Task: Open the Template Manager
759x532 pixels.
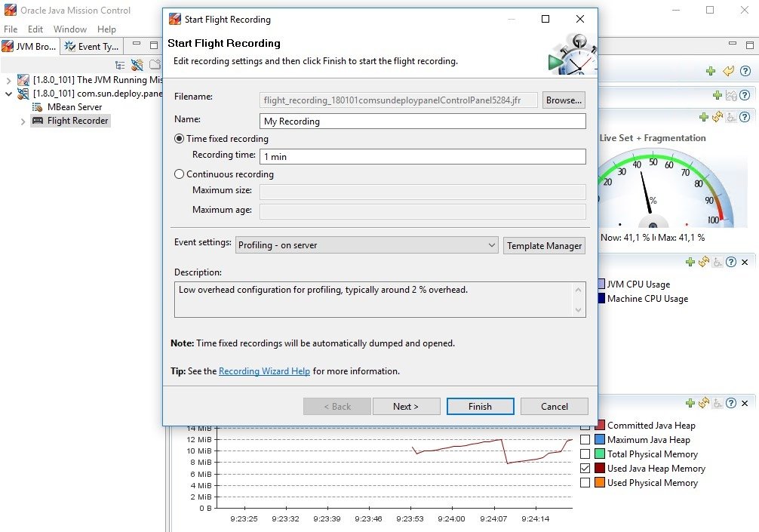Action: click(544, 245)
